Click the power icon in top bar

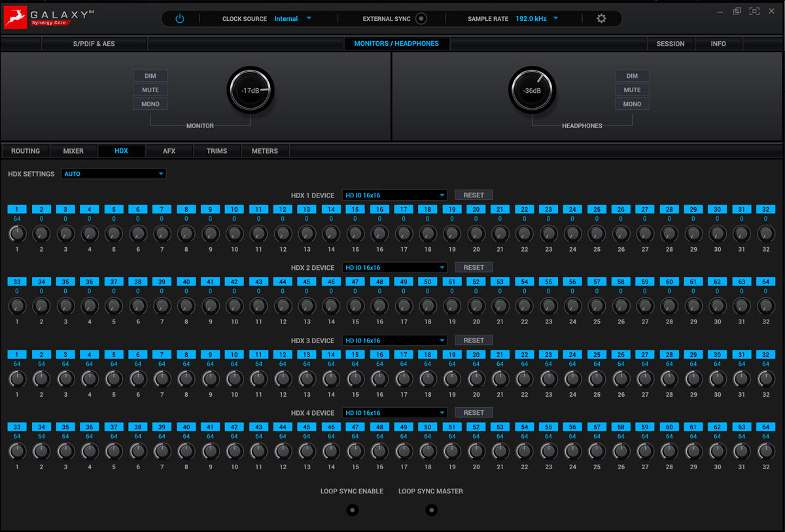[x=180, y=19]
